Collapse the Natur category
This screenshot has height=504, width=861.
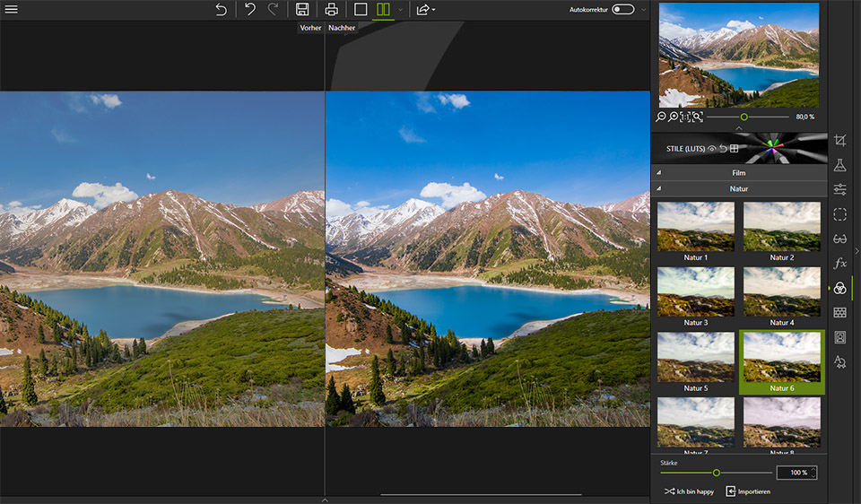(x=738, y=189)
